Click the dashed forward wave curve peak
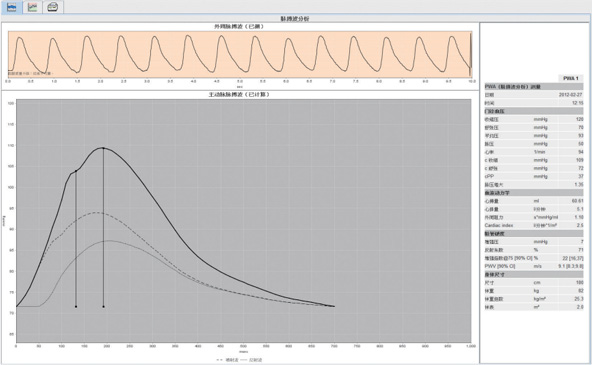This screenshot has width=592, height=365. click(97, 213)
